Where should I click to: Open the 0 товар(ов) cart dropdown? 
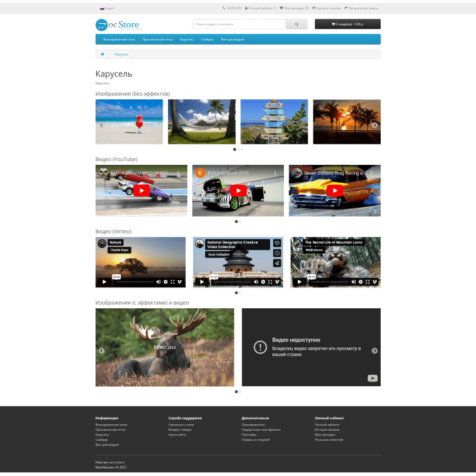348,24
